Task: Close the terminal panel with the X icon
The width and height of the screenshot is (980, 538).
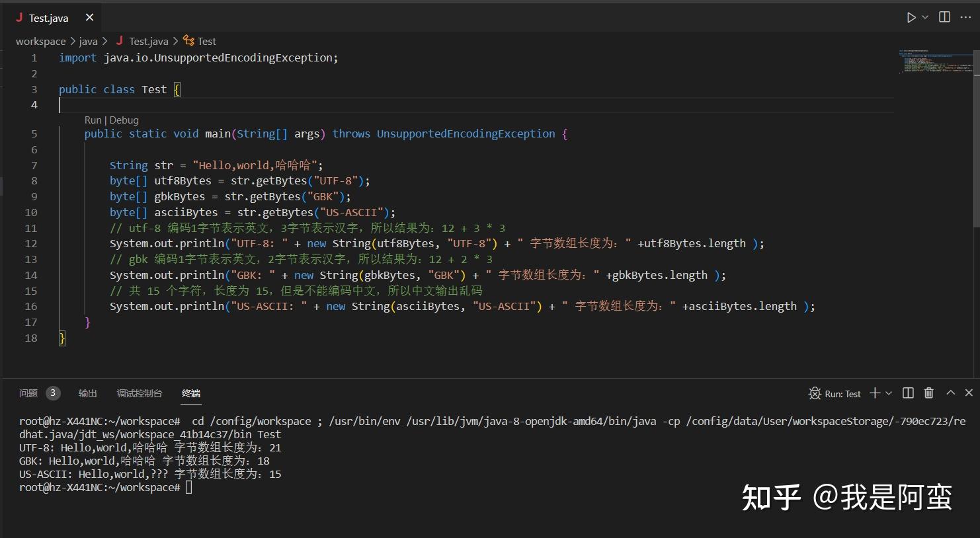Action: [x=969, y=393]
